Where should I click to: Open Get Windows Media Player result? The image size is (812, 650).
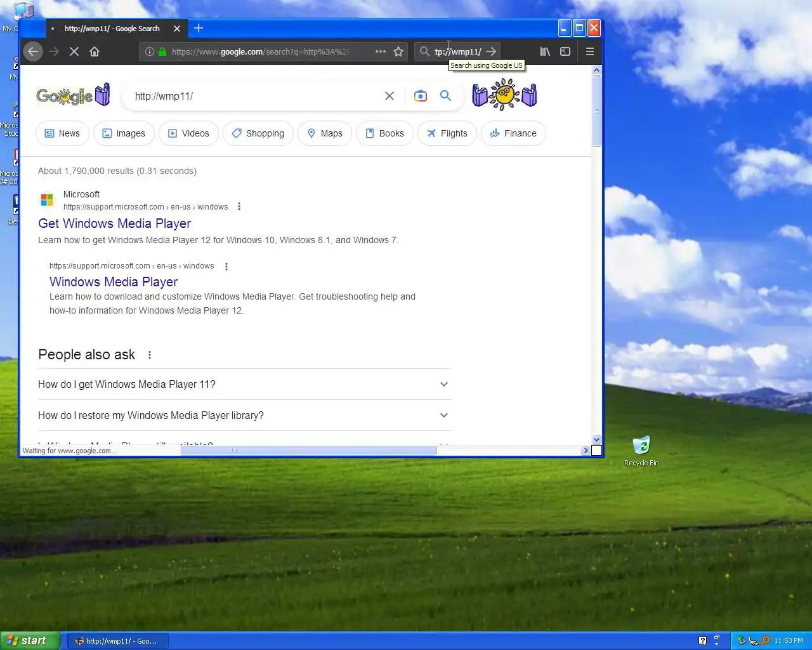coord(115,223)
